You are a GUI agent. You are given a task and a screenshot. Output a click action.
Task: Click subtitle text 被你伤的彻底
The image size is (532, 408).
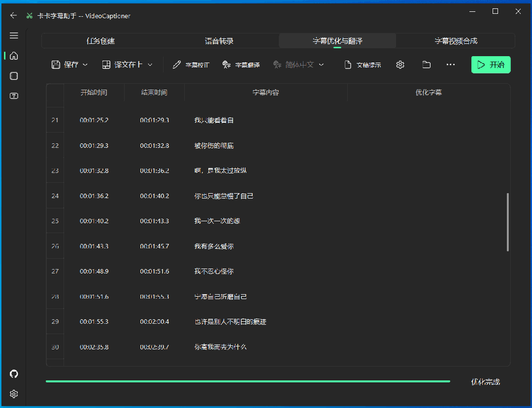pyautogui.click(x=214, y=146)
